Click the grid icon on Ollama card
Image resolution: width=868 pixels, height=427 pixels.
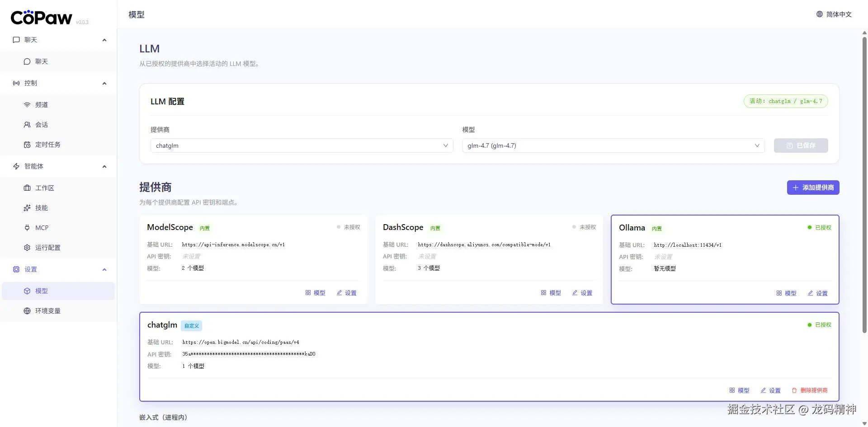779,293
